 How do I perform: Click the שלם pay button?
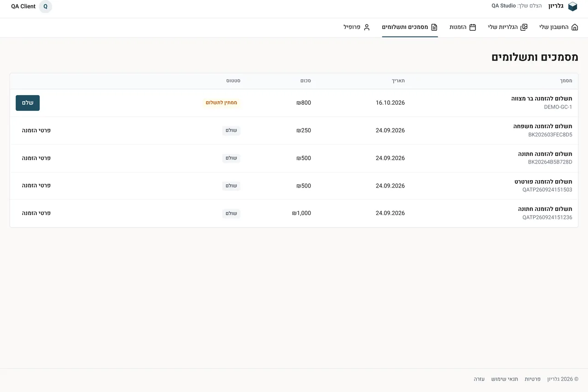[28, 103]
